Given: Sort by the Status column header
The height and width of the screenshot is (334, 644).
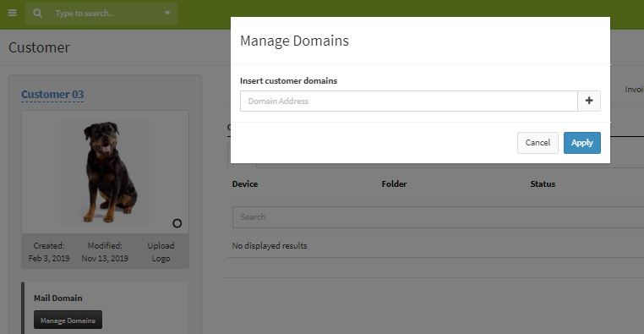Looking at the screenshot, I should pos(543,184).
